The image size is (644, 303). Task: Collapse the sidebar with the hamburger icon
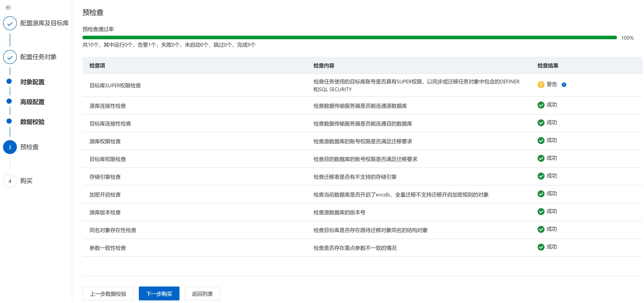point(8,8)
